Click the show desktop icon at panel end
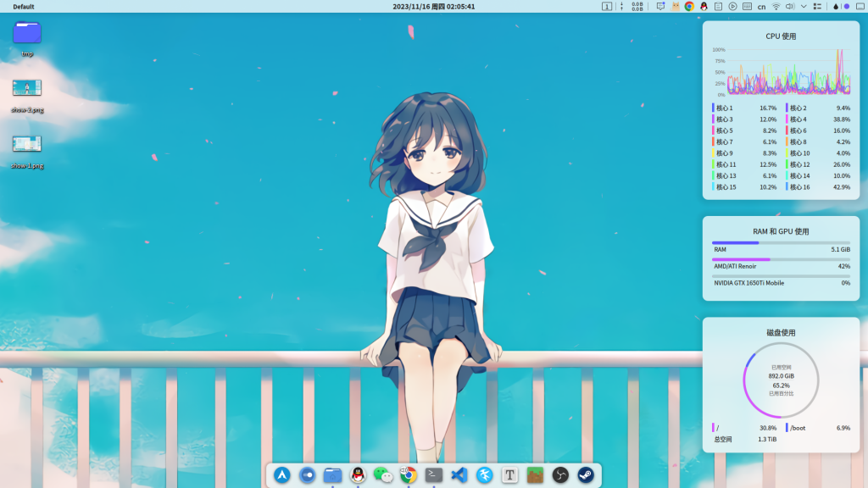868x488 pixels. [x=860, y=7]
